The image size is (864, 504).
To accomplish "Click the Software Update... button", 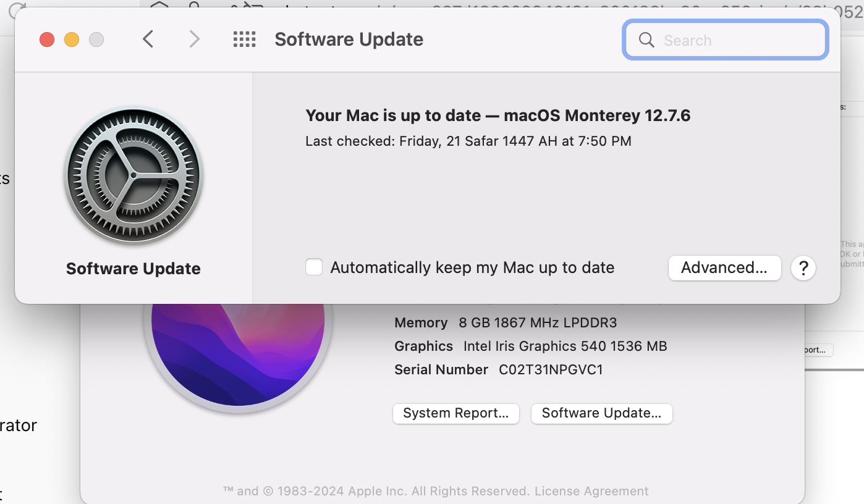I will pos(601,413).
